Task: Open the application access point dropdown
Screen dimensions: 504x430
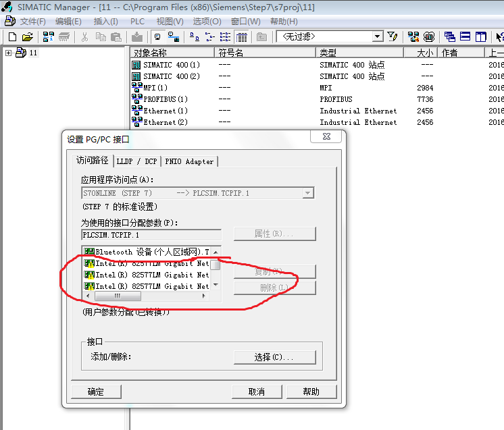Action: point(307,193)
